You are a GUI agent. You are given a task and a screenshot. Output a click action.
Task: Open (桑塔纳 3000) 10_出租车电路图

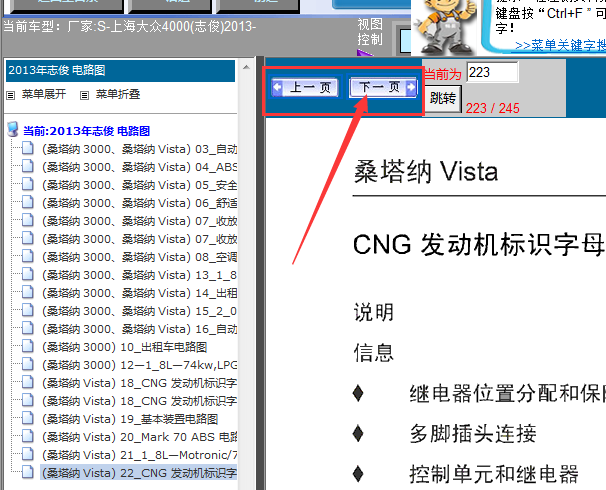click(124, 347)
